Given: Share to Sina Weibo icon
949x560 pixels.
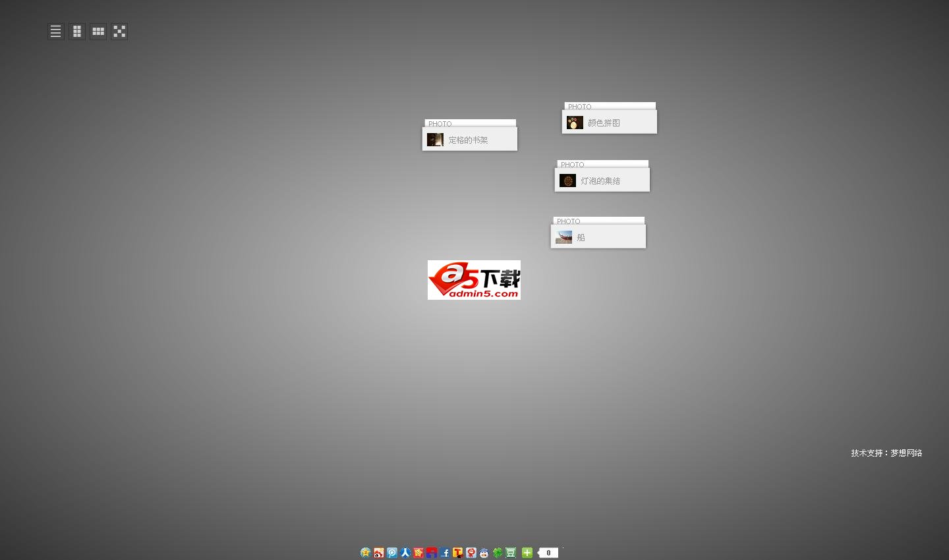Looking at the screenshot, I should click(379, 553).
